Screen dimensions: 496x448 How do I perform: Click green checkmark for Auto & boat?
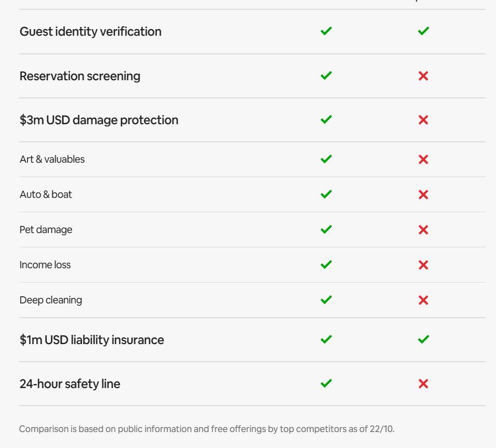tap(326, 194)
